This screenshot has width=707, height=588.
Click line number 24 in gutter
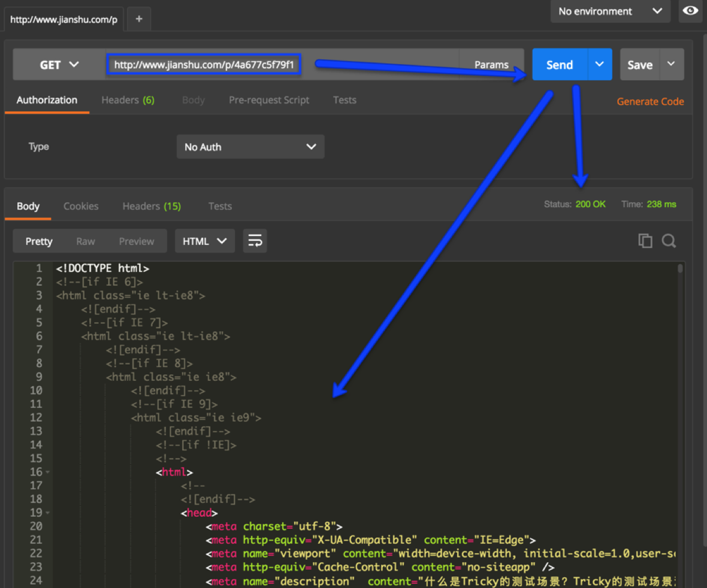tap(35, 581)
